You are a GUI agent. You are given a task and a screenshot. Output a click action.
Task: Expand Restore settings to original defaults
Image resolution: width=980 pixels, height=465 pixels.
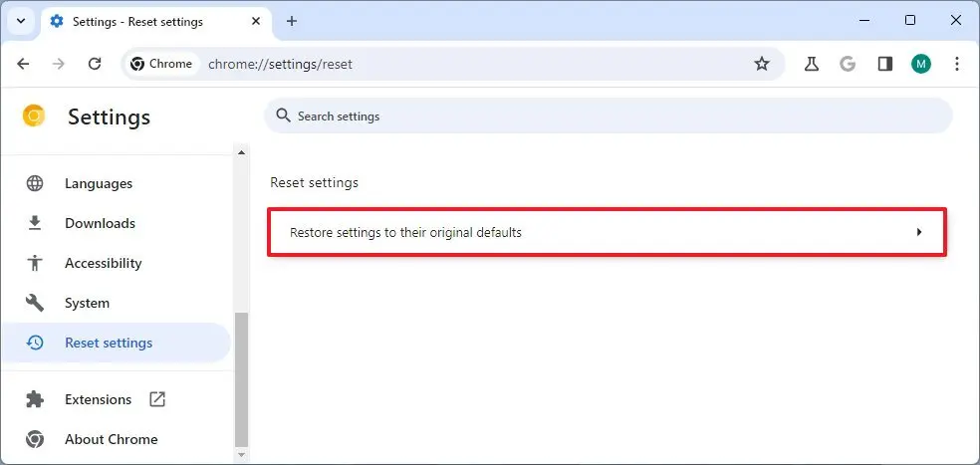pyautogui.click(x=607, y=233)
